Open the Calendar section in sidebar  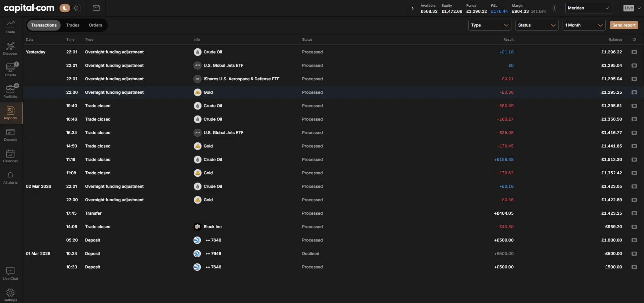[10, 156]
